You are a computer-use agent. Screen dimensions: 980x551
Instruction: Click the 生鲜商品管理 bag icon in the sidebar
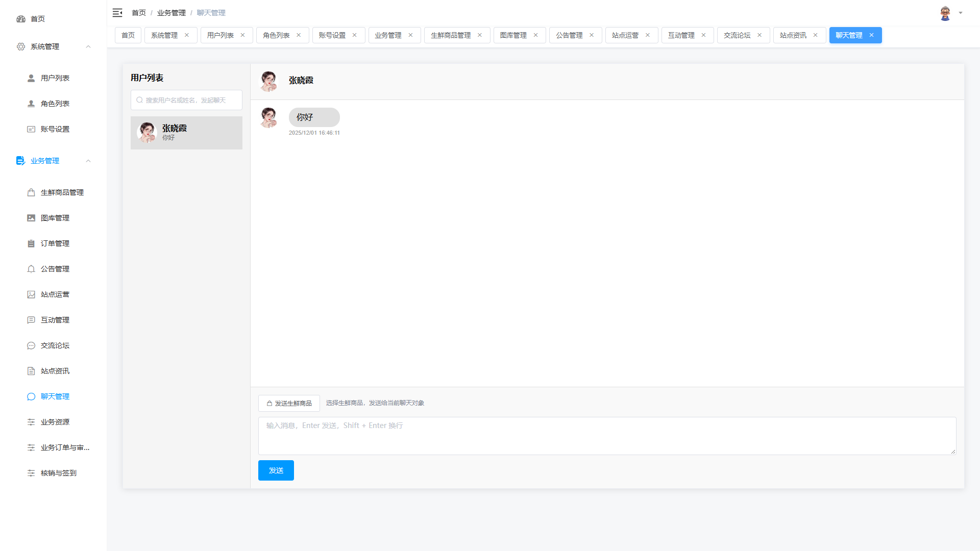click(31, 192)
